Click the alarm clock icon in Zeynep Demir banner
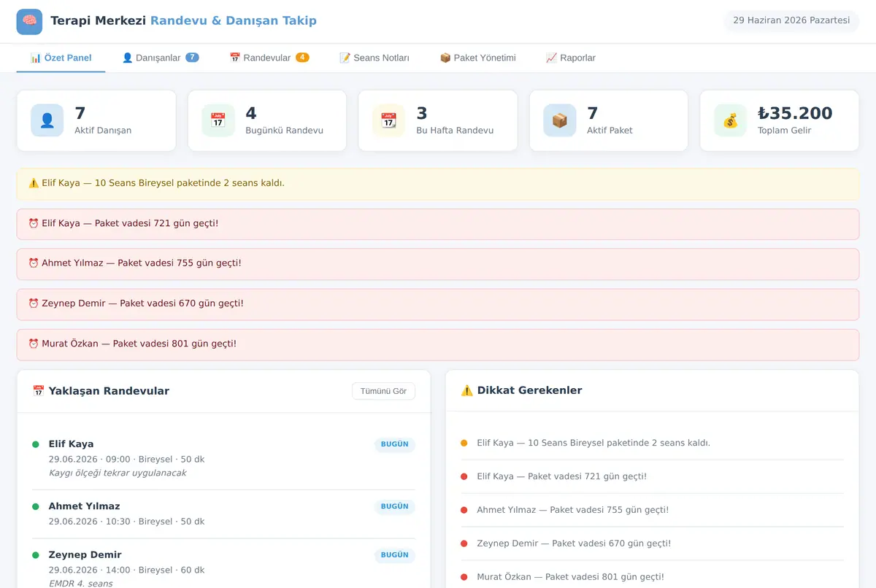The image size is (876, 588). (x=34, y=303)
